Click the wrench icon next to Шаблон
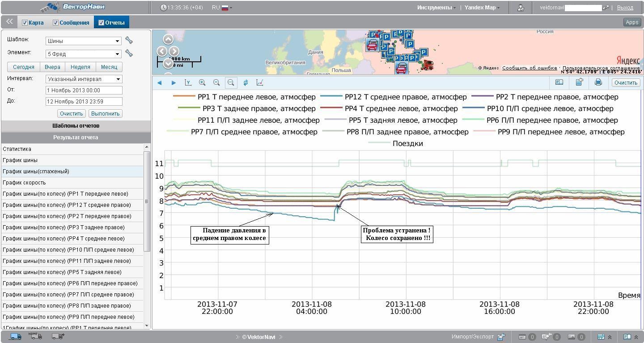Image resolution: width=644 pixels, height=343 pixels. tap(129, 41)
